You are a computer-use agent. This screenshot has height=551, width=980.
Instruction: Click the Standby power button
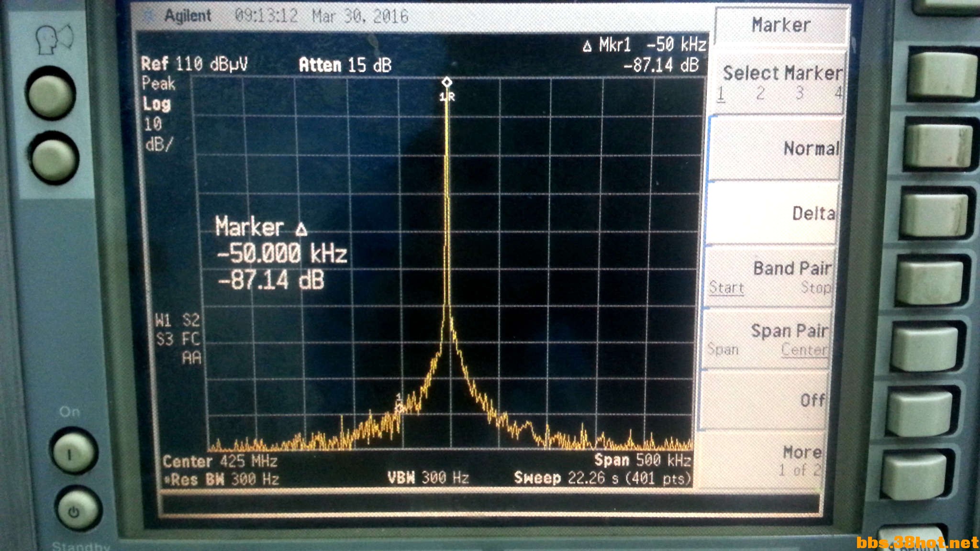click(77, 509)
